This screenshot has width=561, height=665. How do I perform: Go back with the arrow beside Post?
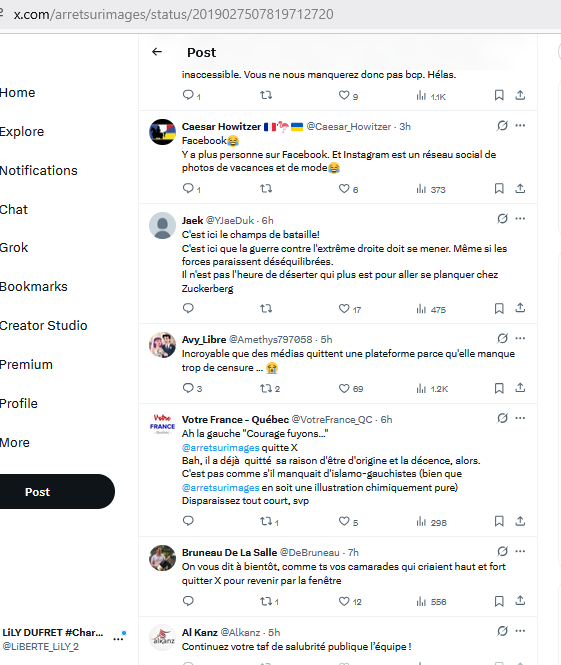pos(157,52)
